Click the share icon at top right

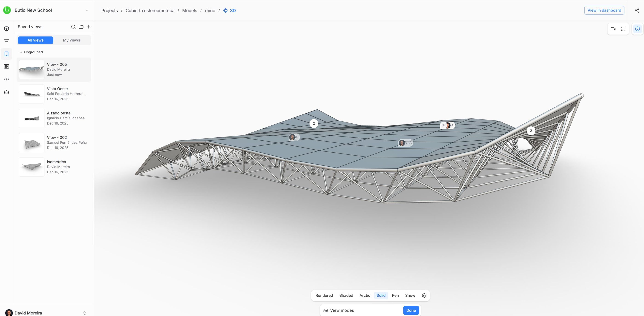click(x=637, y=10)
